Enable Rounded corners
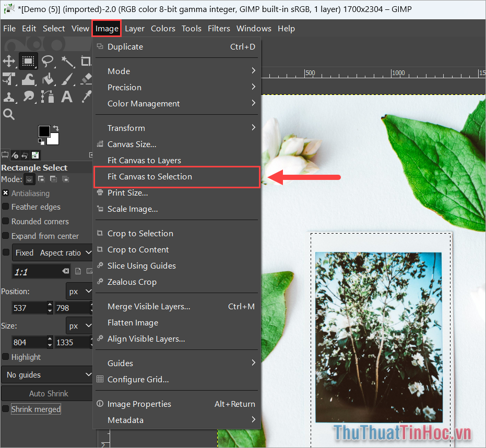This screenshot has height=448, width=486. 6,221
